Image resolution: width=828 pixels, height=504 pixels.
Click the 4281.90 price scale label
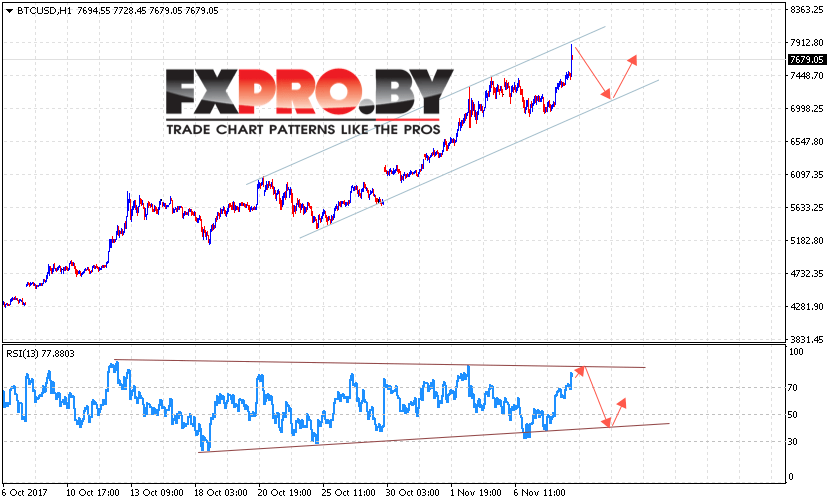point(806,306)
